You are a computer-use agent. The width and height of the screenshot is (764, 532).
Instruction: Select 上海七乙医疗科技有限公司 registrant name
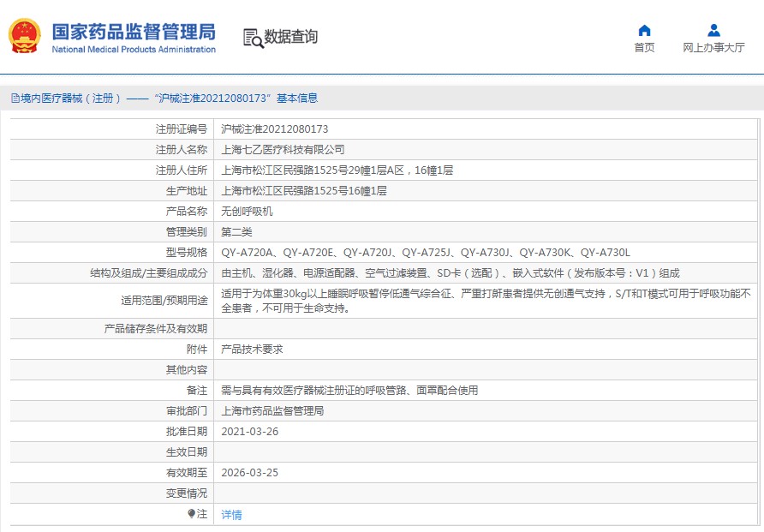tap(283, 150)
